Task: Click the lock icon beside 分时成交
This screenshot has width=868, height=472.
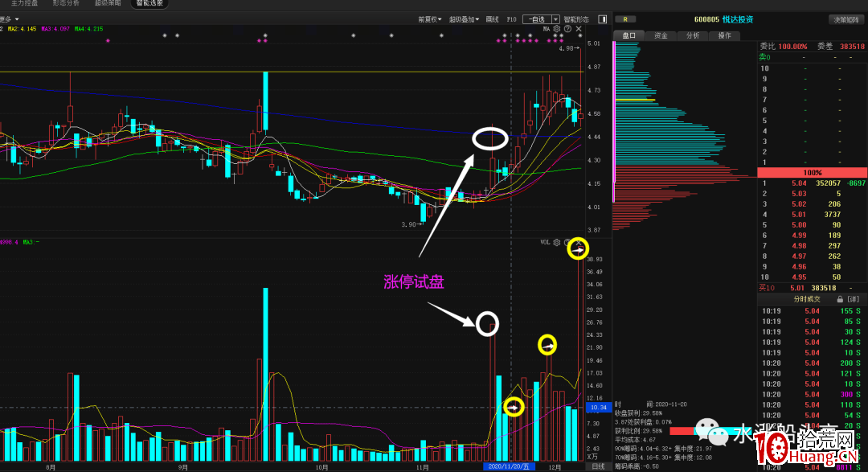Action: click(840, 299)
